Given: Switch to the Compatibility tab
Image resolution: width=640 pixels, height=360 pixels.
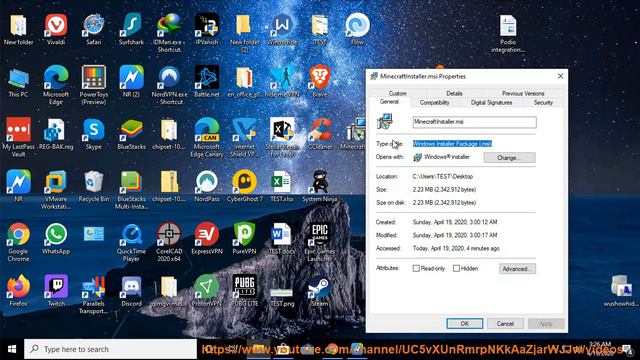Looking at the screenshot, I should pos(434,102).
